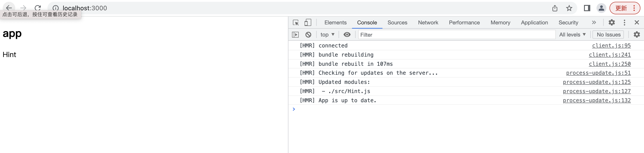
Task: Clear the console
Action: [308, 35]
